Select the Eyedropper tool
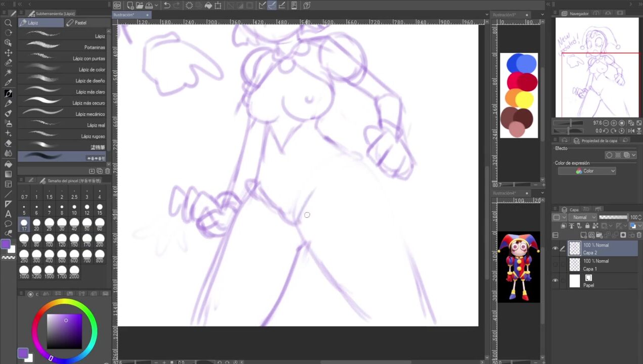The width and height of the screenshot is (643, 364). click(8, 83)
